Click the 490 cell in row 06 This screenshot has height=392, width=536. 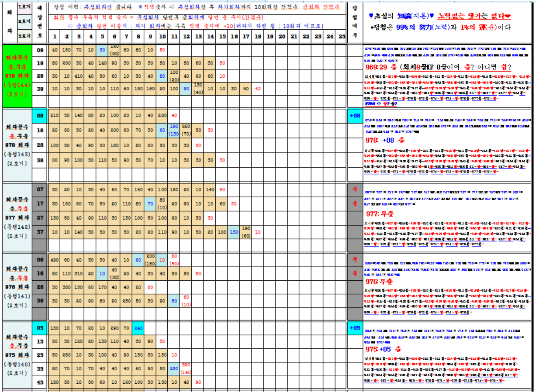click(55, 260)
